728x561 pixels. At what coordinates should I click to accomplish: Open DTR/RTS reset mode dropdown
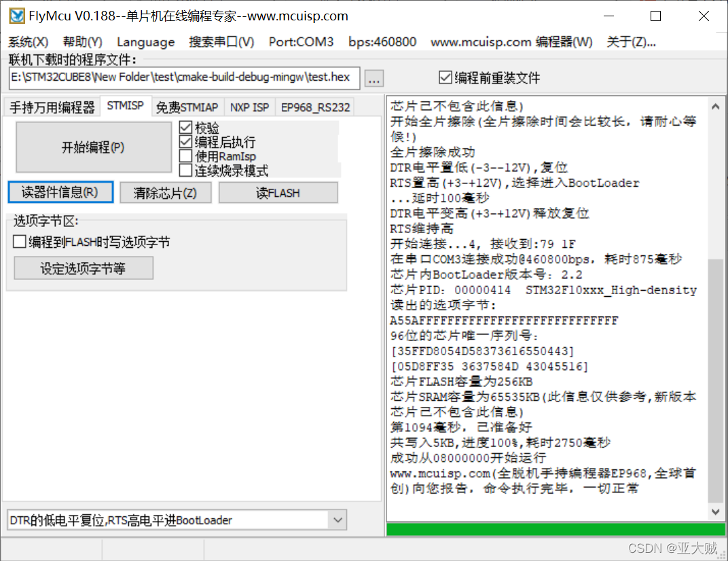tap(338, 520)
